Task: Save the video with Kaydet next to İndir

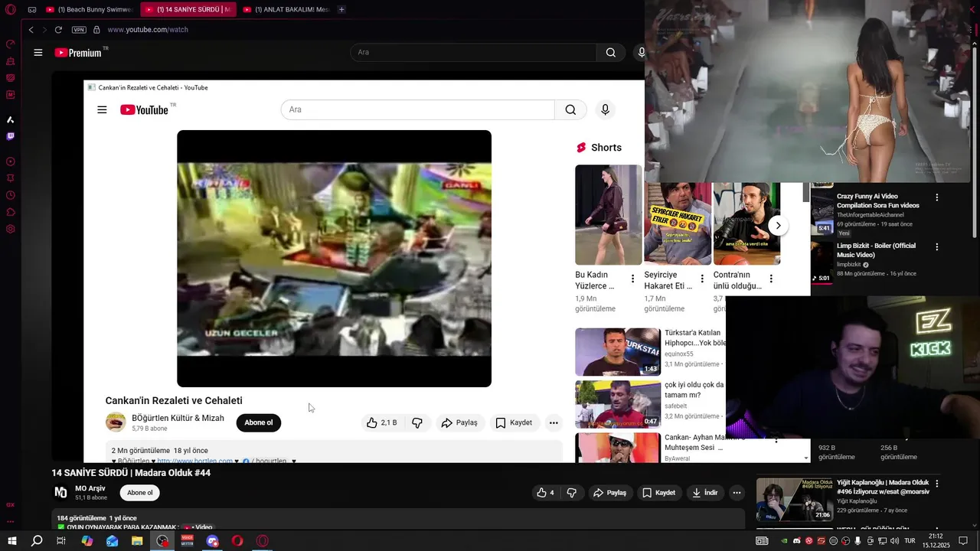Action: pyautogui.click(x=658, y=493)
